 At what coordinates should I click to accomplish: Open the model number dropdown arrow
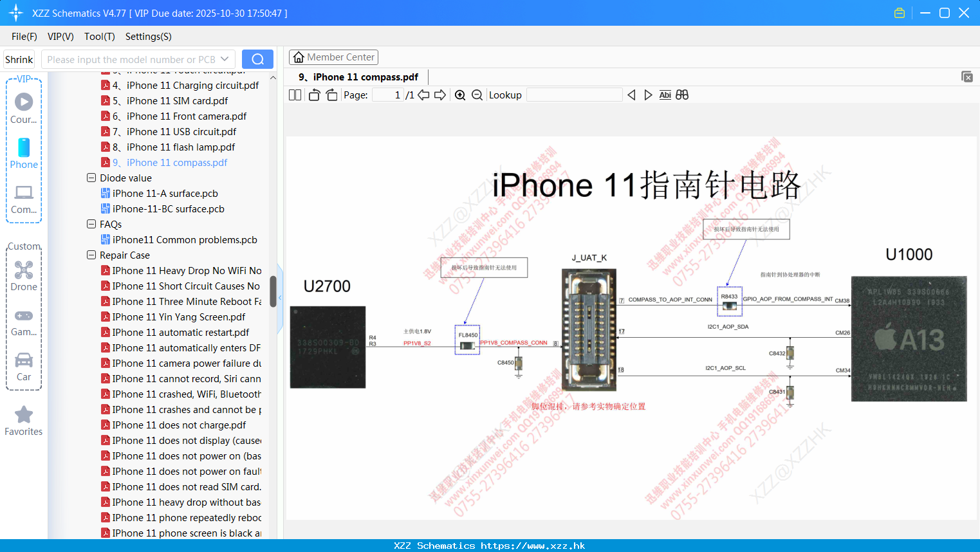[225, 59]
